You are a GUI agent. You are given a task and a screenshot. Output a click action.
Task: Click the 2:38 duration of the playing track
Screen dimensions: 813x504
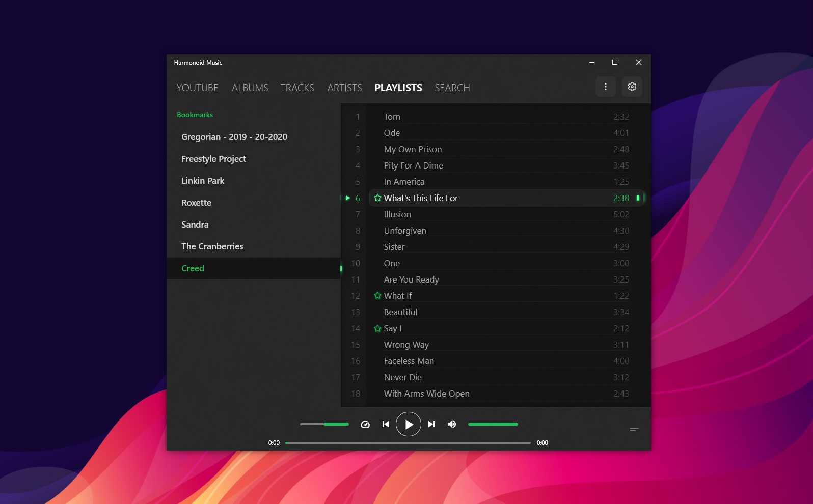click(x=621, y=198)
